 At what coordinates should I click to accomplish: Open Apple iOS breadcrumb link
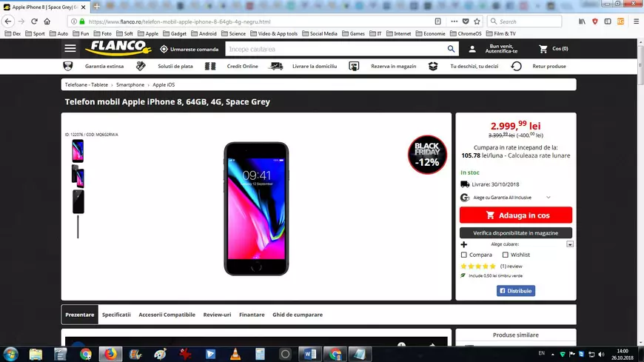pyautogui.click(x=164, y=84)
